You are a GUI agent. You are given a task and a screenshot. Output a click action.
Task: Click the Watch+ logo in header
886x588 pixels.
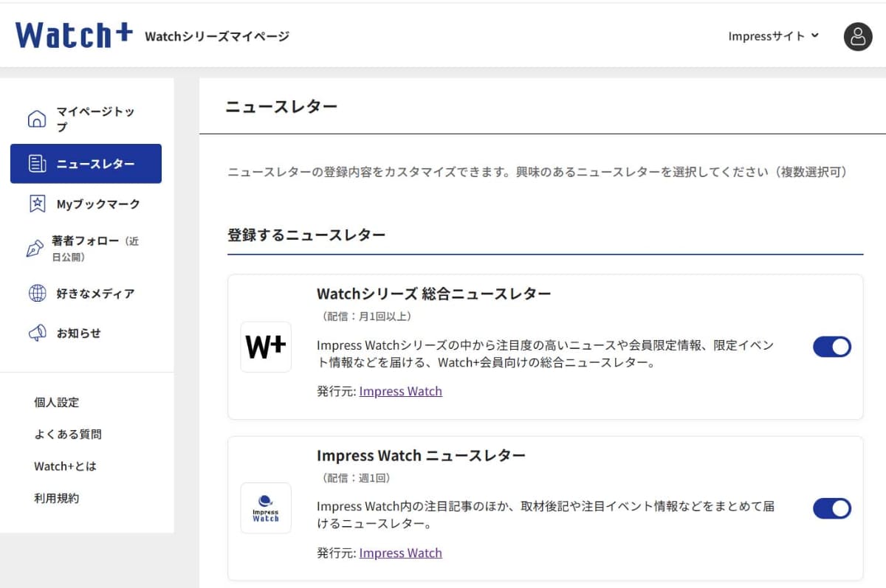(x=74, y=35)
